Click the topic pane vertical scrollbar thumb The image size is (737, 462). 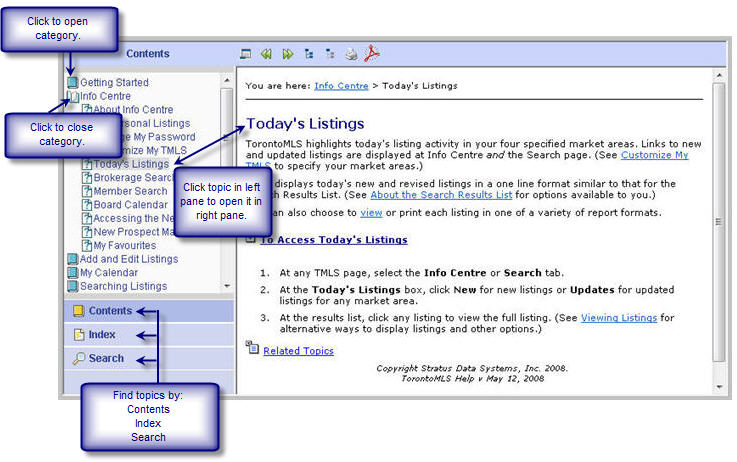[x=719, y=222]
